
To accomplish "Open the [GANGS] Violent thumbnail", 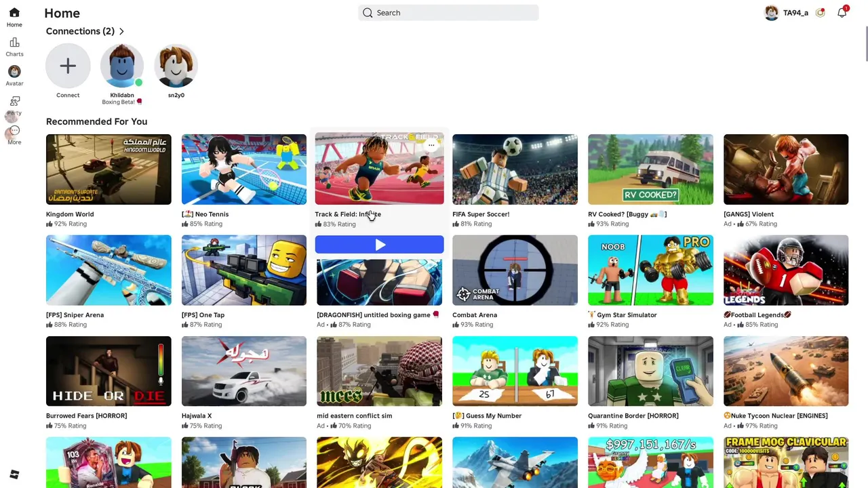I will point(786,169).
